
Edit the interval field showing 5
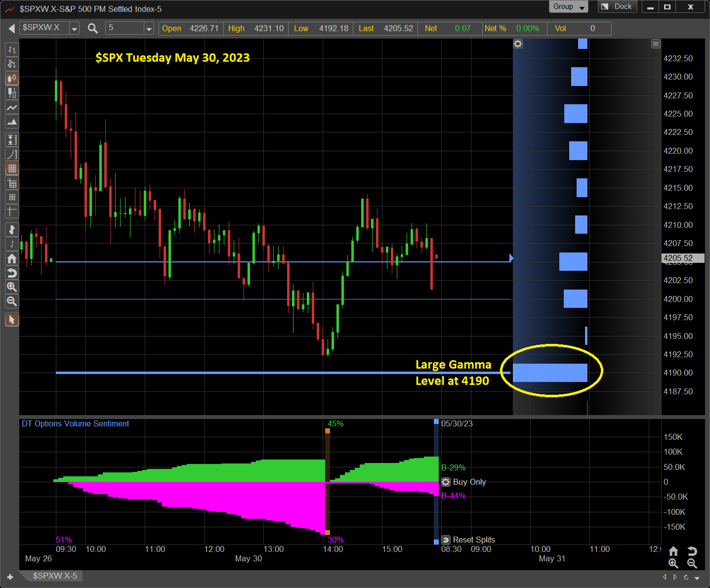point(125,28)
